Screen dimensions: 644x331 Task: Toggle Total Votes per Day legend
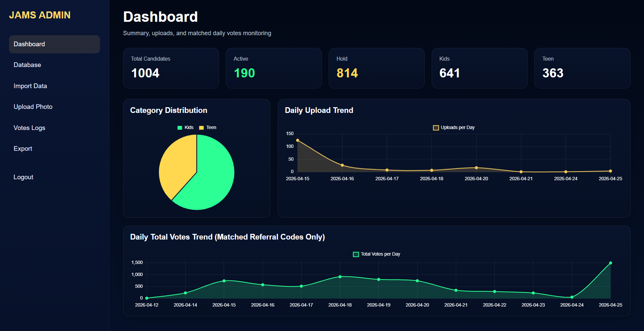coord(377,254)
